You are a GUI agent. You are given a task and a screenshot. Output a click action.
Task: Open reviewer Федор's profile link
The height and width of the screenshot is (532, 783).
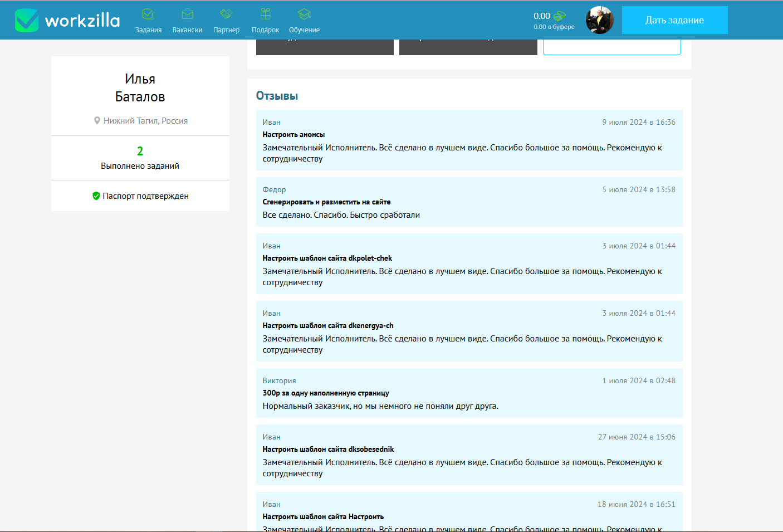tap(274, 190)
